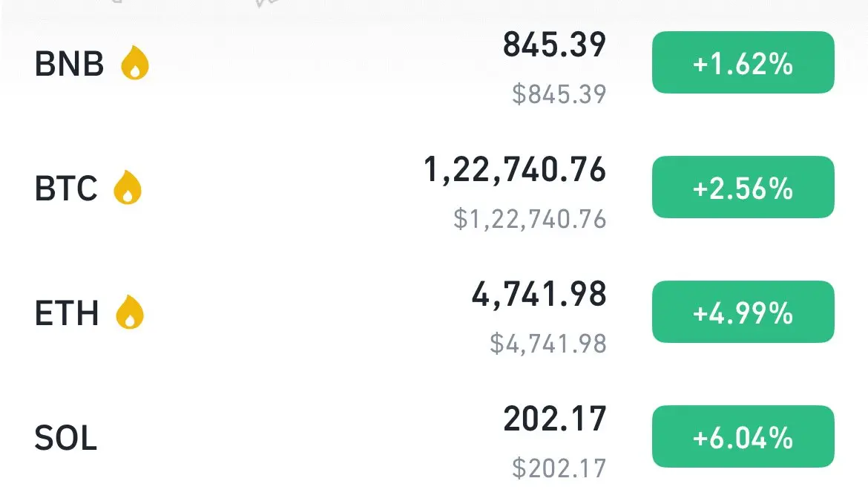Open the ETH coin row label
Screen dimensions: 868x504
point(67,312)
